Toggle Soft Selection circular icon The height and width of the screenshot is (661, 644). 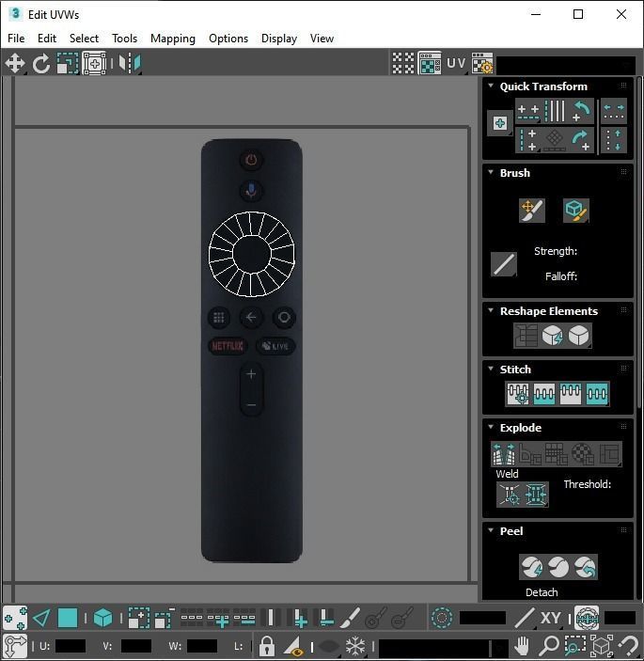pos(442,619)
